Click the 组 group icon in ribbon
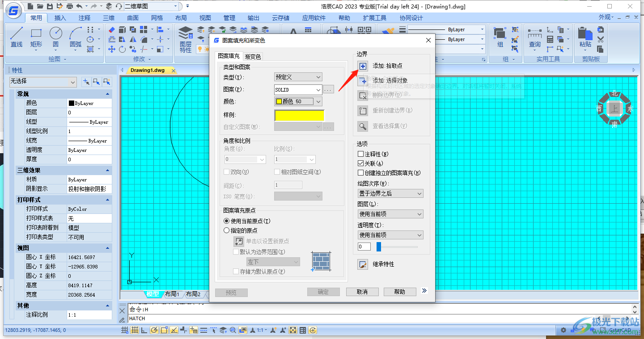The image size is (644, 339). (500, 37)
